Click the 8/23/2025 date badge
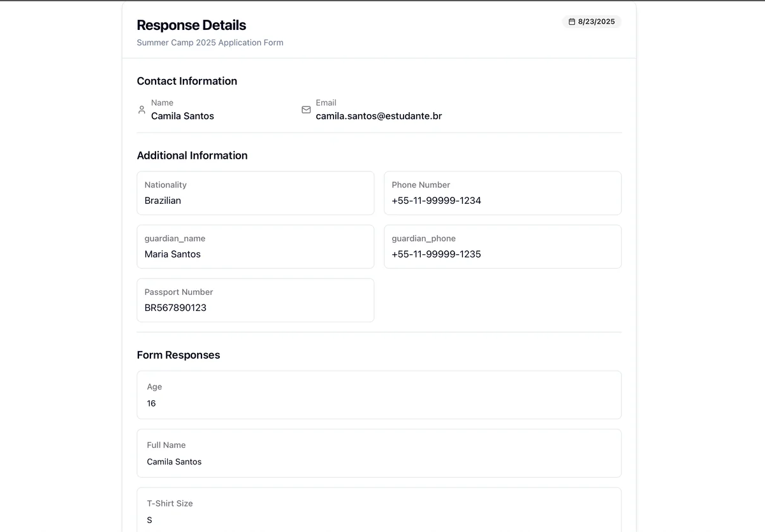 [x=592, y=22]
